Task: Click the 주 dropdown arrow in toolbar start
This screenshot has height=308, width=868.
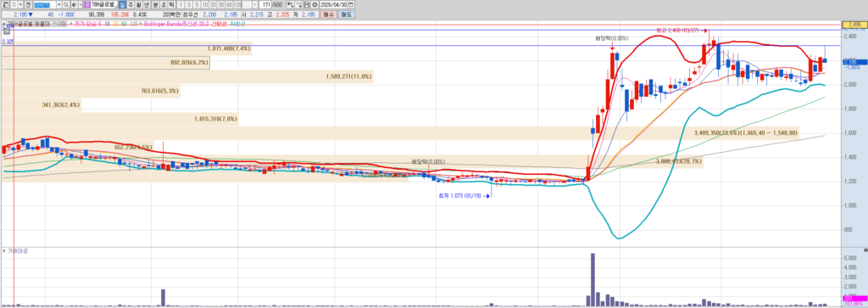Action: [20, 4]
